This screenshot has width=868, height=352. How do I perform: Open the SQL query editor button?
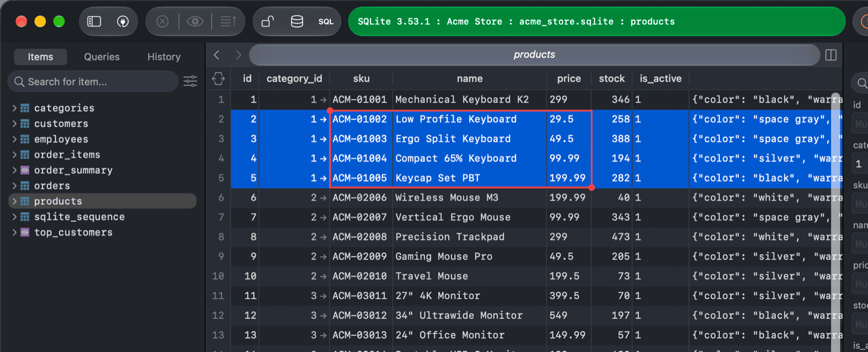(x=325, y=22)
